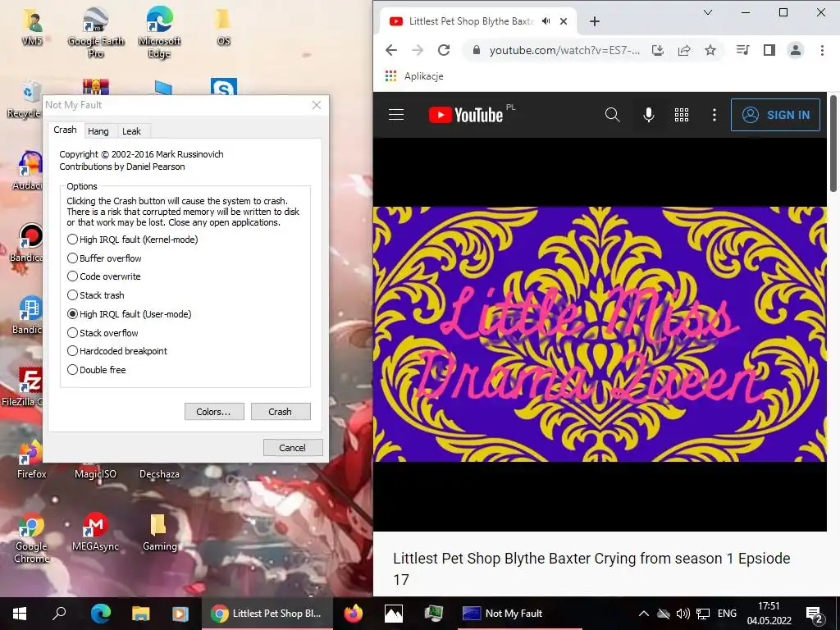Click the youtube.com address bar
The image size is (840, 630).
tap(564, 50)
